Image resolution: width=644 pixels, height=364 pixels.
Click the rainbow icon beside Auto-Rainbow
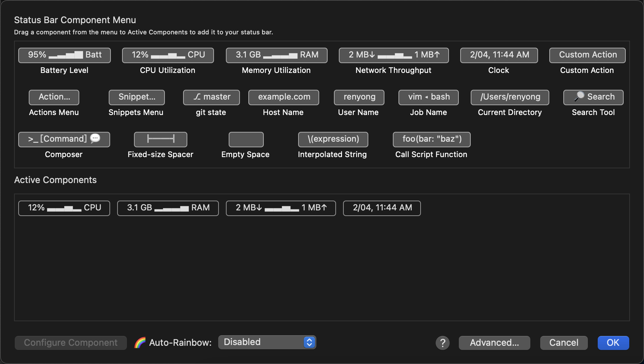(x=140, y=343)
